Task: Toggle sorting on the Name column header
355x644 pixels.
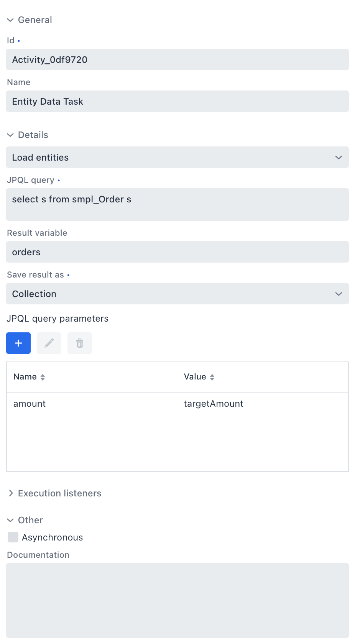Action: tap(25, 377)
